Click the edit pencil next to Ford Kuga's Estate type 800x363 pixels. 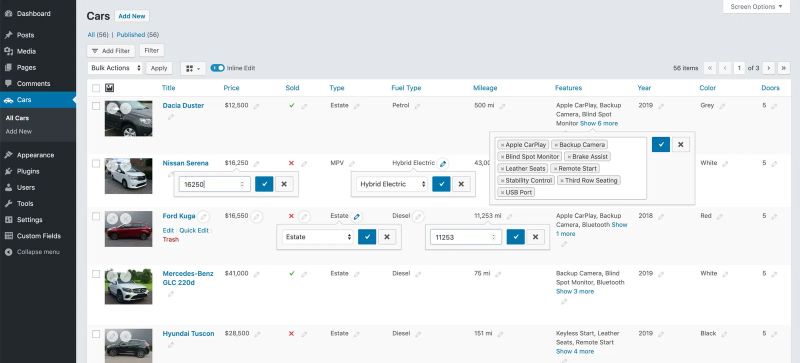(x=357, y=216)
